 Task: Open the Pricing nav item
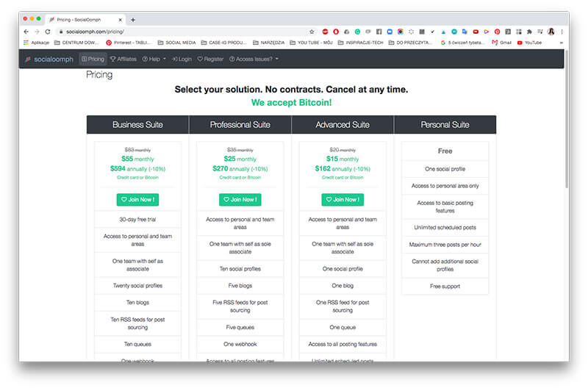93,59
